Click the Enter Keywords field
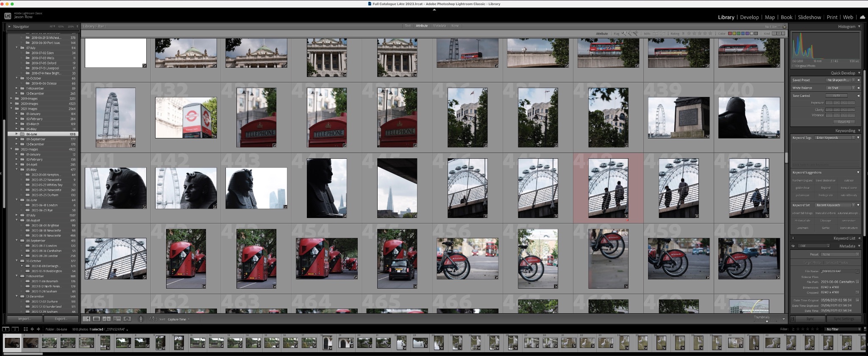The image size is (868, 356). click(835, 138)
